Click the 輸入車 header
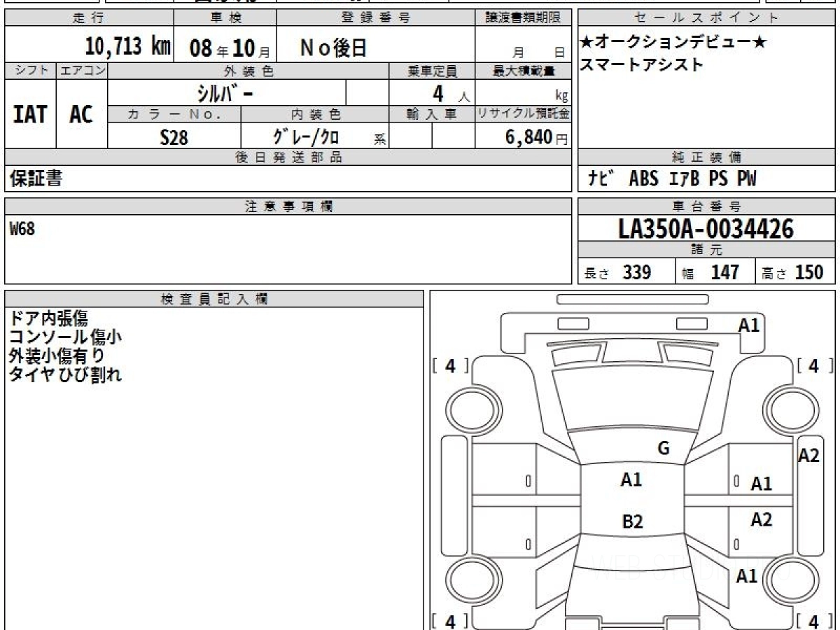 [x=432, y=113]
